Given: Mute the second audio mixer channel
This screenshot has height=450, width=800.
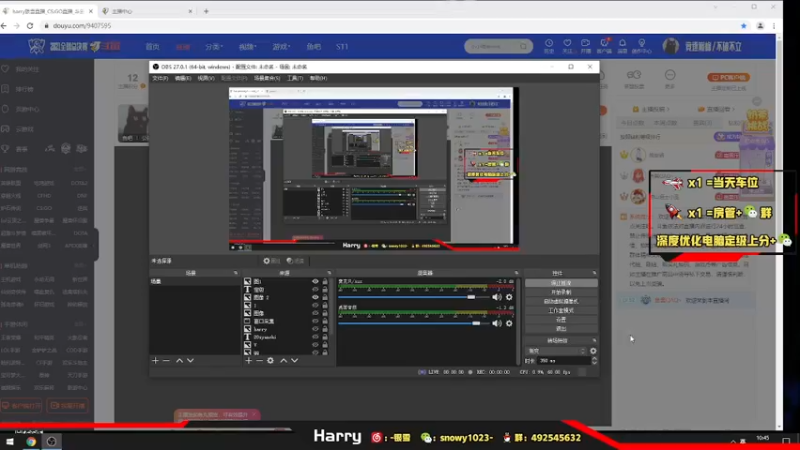Looking at the screenshot, I should [x=497, y=323].
